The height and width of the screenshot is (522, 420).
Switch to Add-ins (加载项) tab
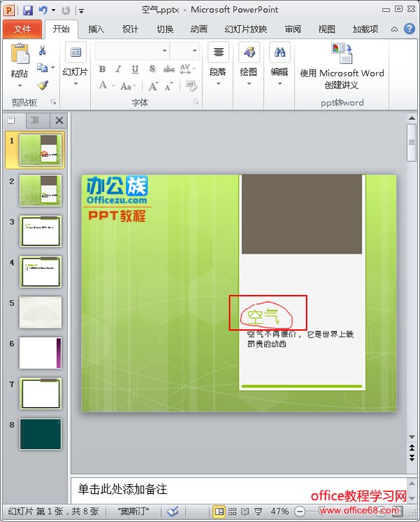pos(365,29)
